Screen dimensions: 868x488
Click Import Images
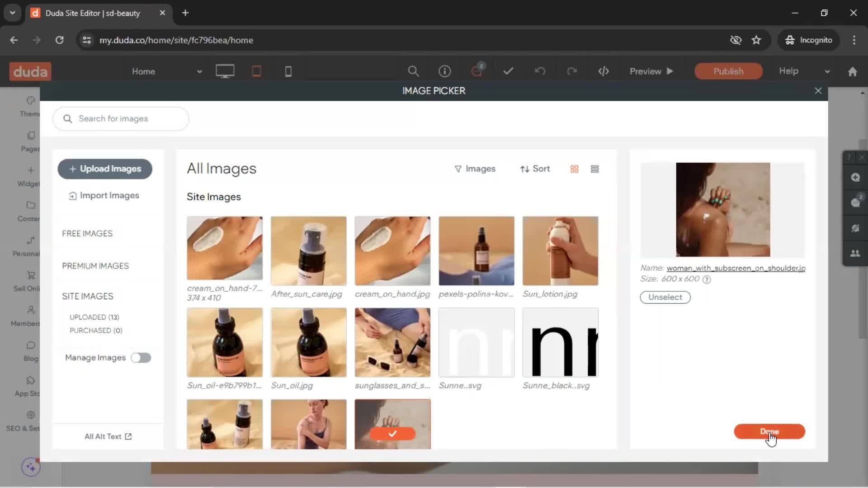pos(104,196)
